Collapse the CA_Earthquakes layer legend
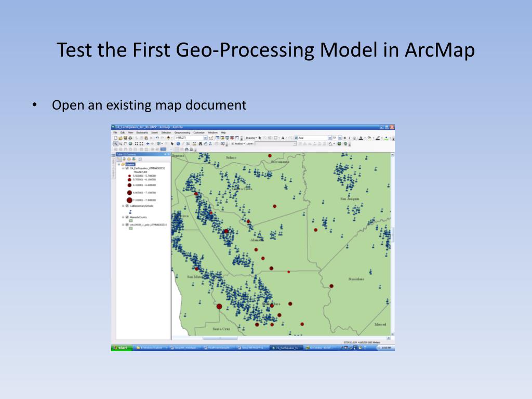The height and width of the screenshot is (399, 532). coord(123,168)
